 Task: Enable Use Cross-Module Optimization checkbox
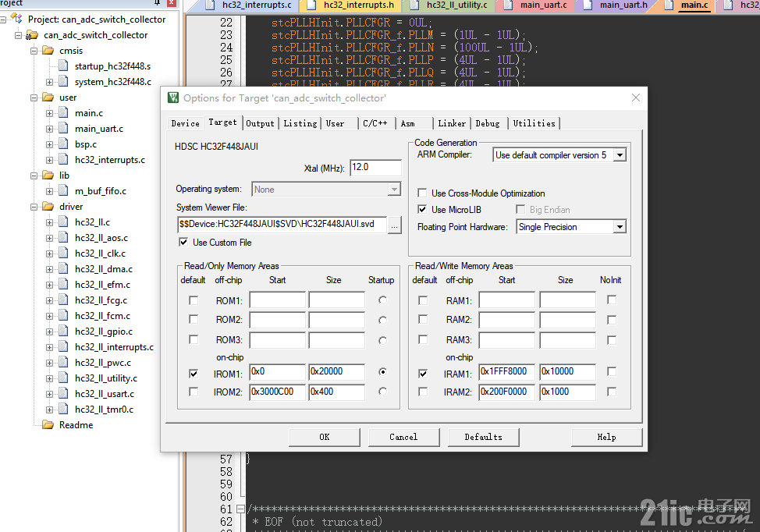[x=422, y=193]
